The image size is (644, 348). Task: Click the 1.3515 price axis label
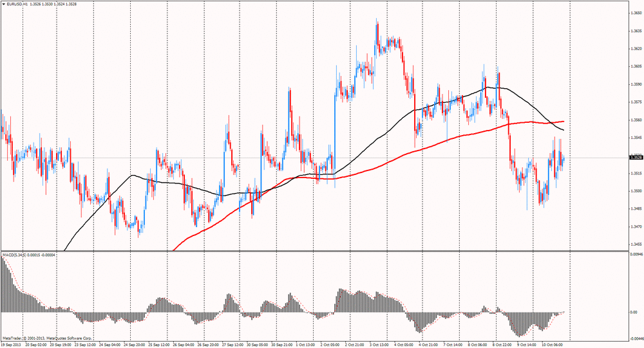636,173
